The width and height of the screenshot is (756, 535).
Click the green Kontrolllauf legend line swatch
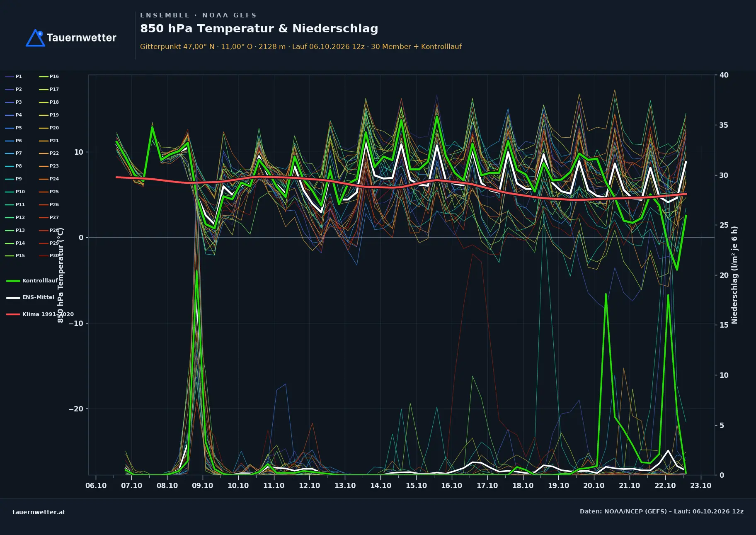pyautogui.click(x=13, y=281)
